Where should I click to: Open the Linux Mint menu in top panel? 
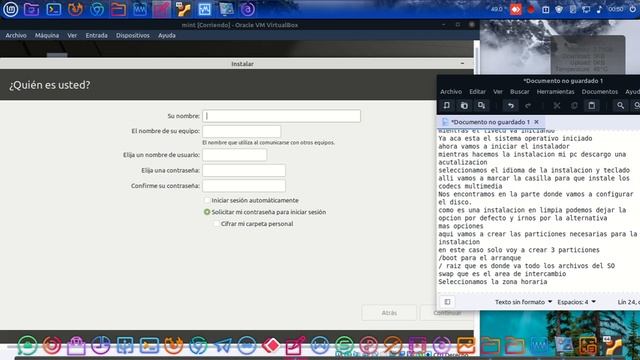point(10,9)
